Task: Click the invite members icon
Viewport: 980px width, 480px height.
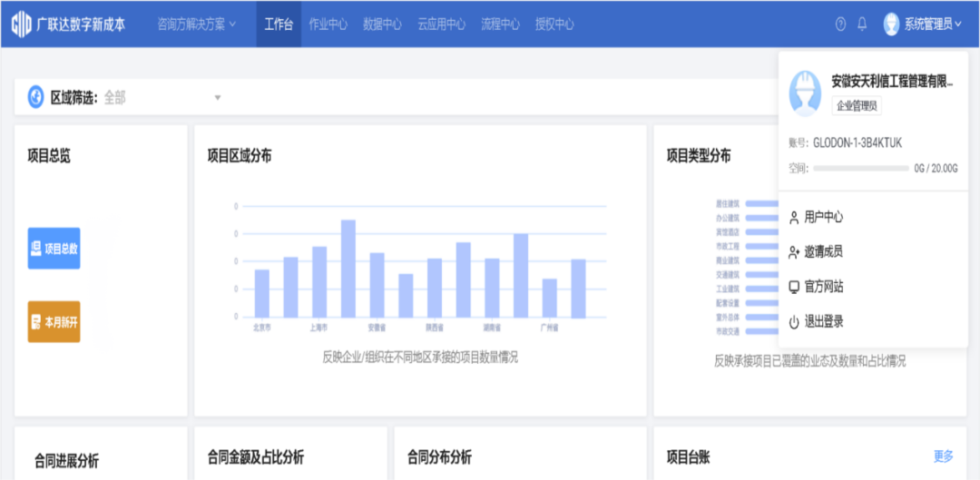Action: coord(794,252)
